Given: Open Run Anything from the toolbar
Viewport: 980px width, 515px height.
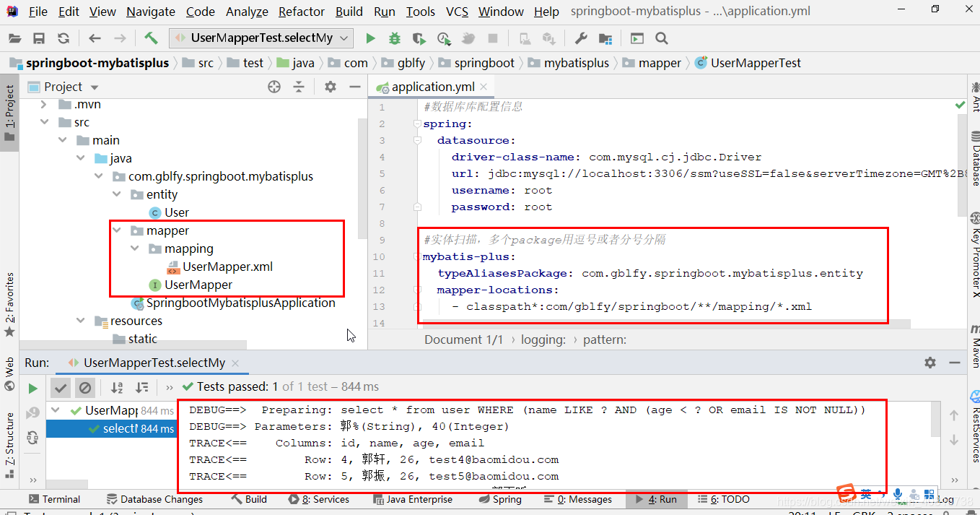Looking at the screenshot, I should [636, 38].
